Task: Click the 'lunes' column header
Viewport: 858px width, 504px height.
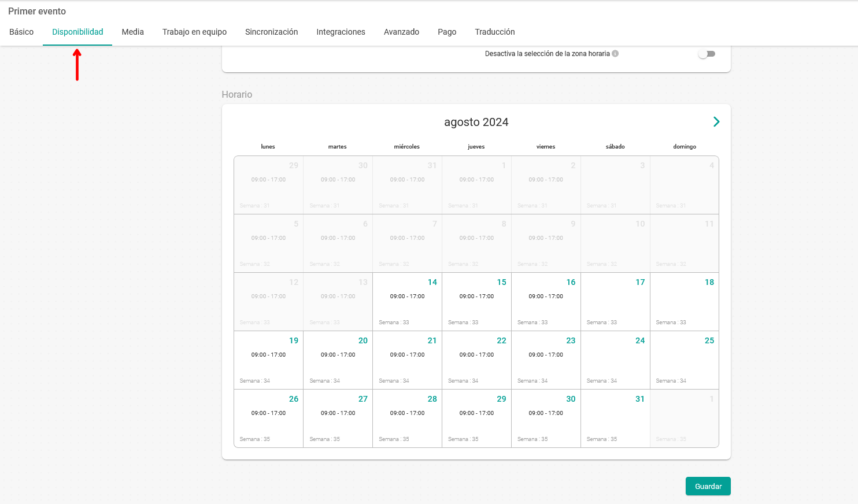Action: (268, 147)
